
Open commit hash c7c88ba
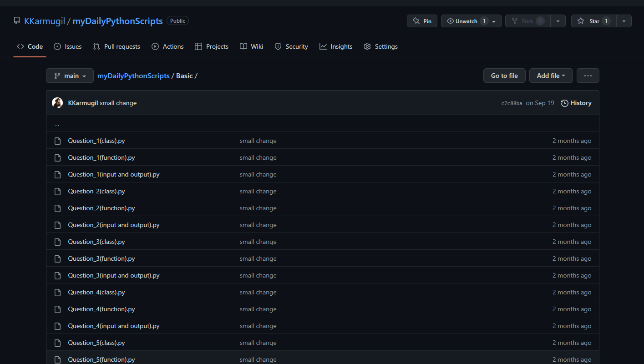(512, 103)
